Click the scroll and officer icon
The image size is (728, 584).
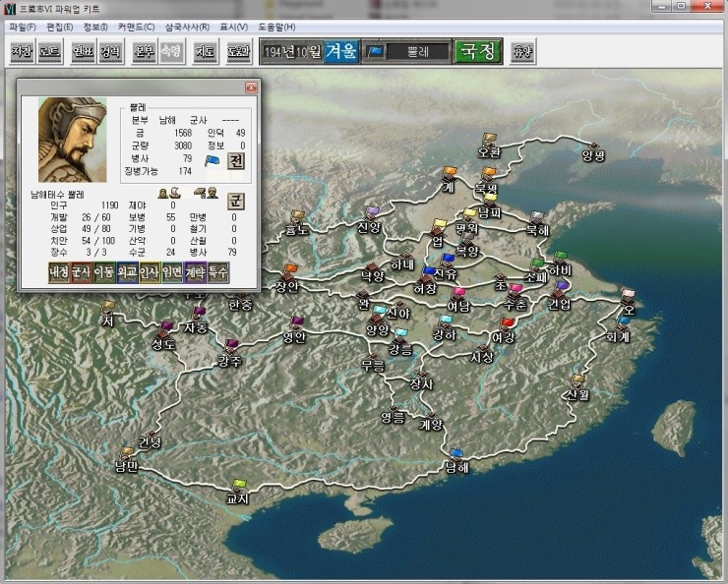pos(206,193)
